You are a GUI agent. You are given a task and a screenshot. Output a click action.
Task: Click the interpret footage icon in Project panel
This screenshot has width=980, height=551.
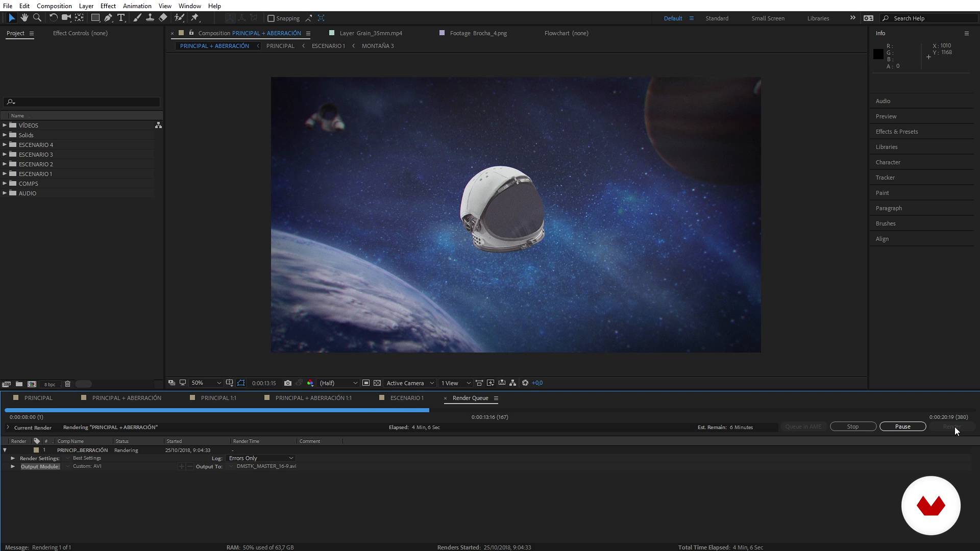7,384
